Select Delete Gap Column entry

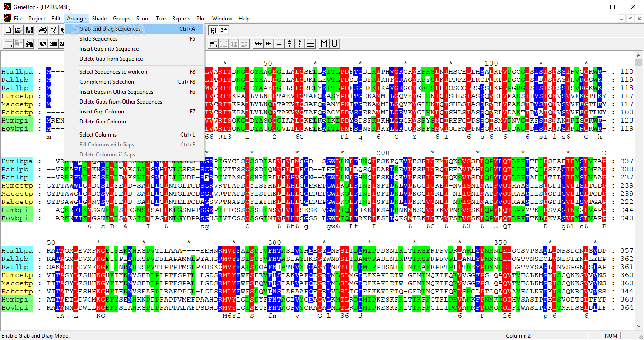(135, 122)
